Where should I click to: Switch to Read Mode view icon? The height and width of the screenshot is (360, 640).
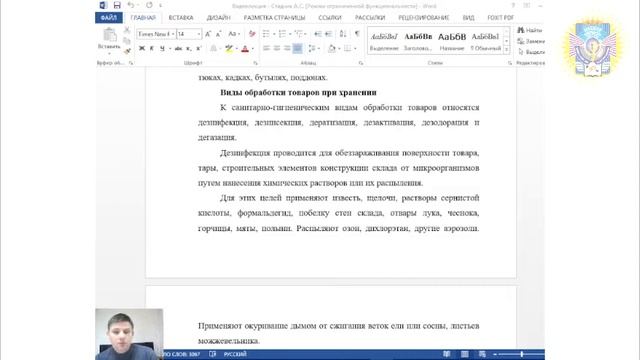(447, 354)
